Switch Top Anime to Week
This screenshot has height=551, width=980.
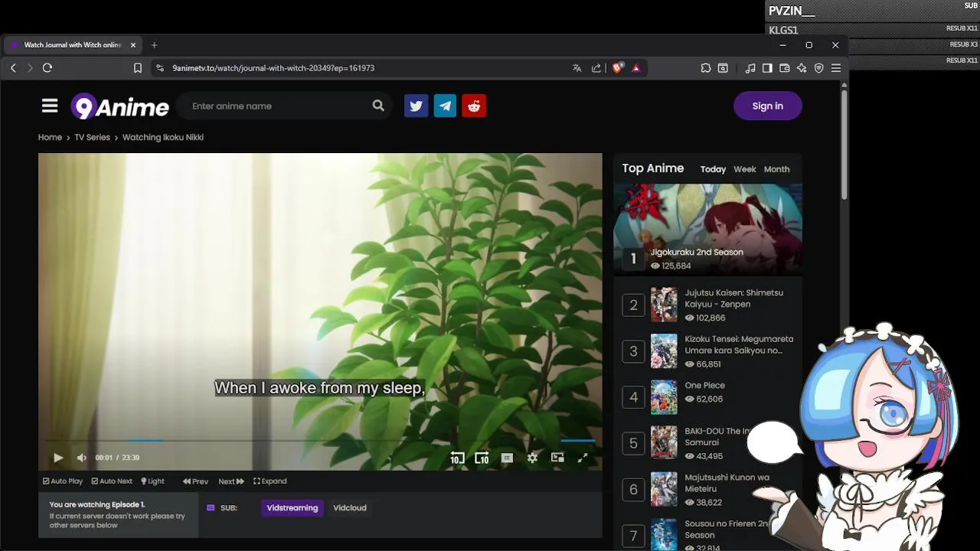tap(744, 169)
